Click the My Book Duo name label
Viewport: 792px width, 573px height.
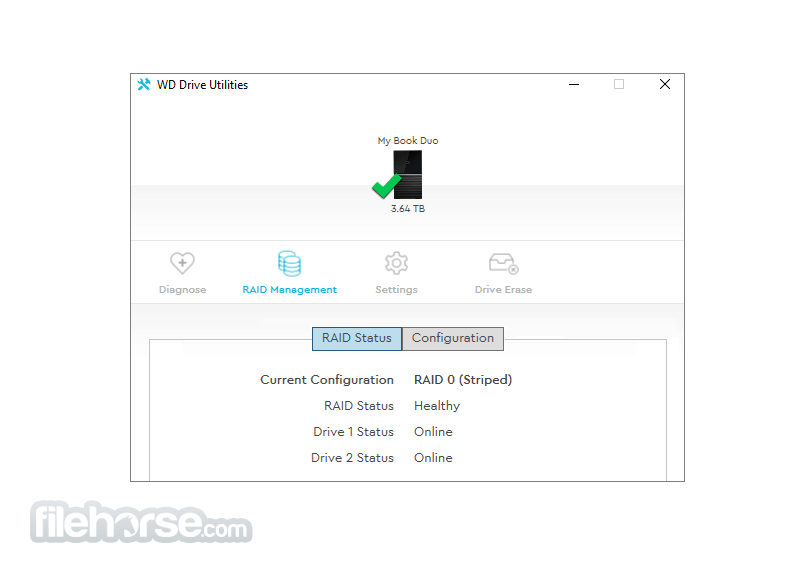click(x=408, y=140)
